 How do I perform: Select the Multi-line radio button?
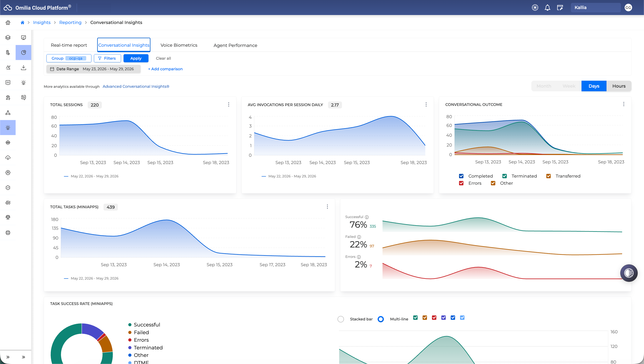coord(381,319)
